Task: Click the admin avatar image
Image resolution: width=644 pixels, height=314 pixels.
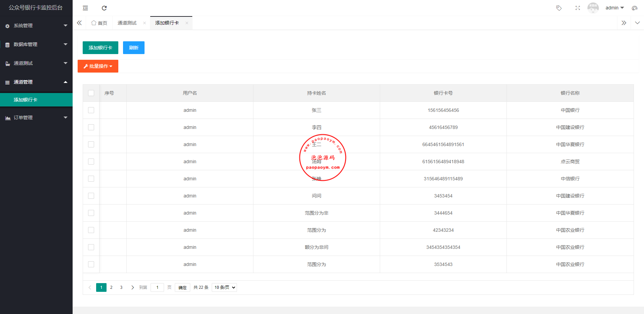Action: pyautogui.click(x=593, y=8)
